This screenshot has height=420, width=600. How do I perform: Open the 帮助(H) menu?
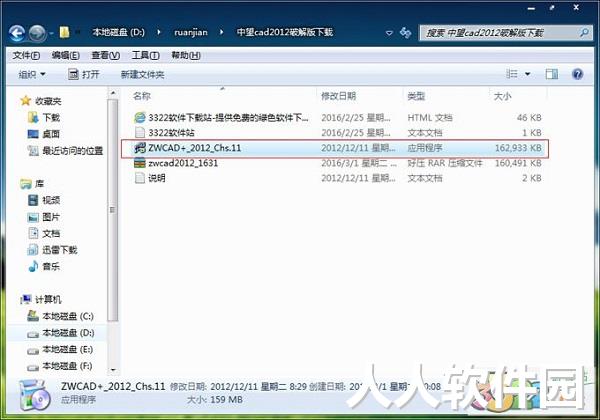pos(186,56)
